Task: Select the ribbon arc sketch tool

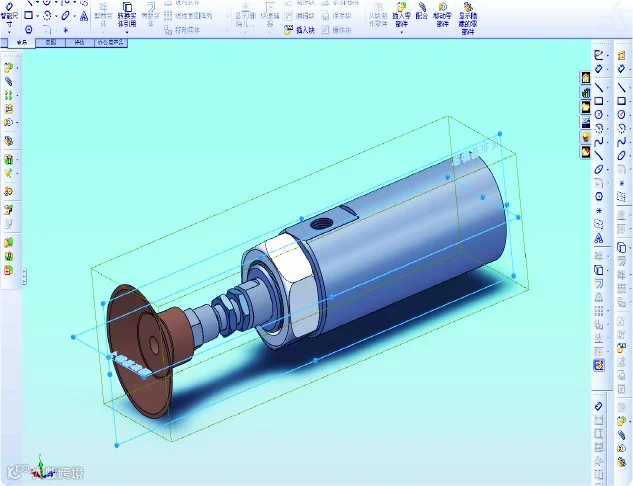Action: tap(47, 16)
